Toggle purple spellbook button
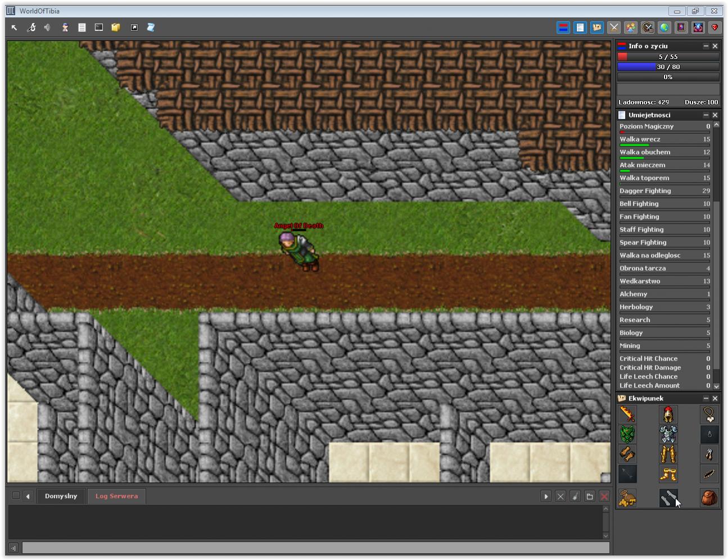Screen dimensions: 728x560 [x=681, y=28]
